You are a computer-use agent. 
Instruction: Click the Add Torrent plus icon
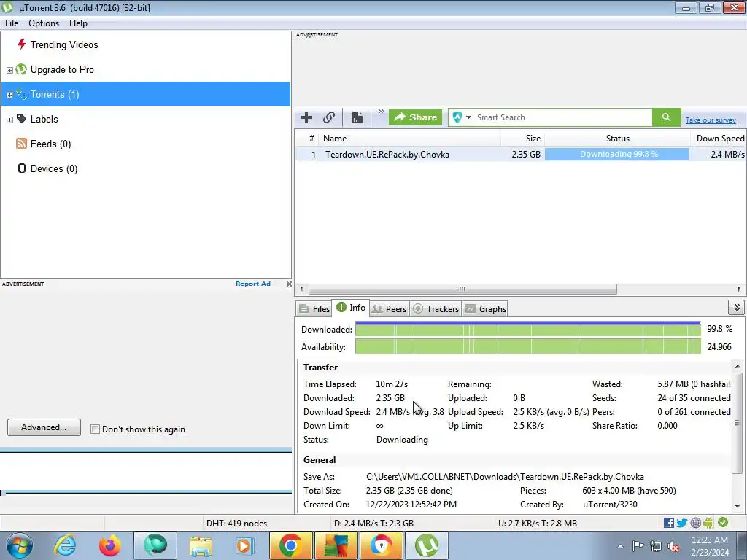pyautogui.click(x=306, y=117)
